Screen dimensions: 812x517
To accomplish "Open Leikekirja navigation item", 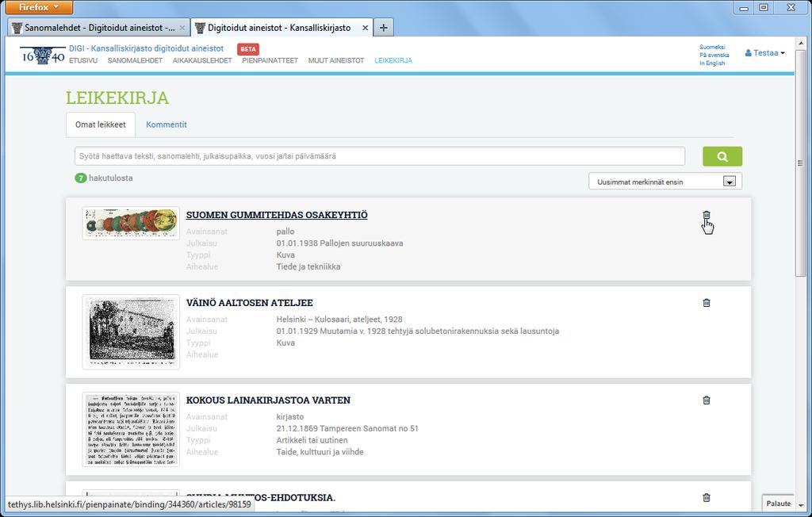I will (x=393, y=60).
